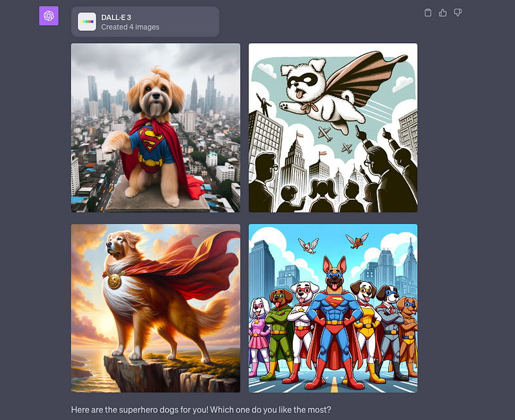Click the DALL·E 3 color bar icon
The image size is (515, 420).
point(87,22)
